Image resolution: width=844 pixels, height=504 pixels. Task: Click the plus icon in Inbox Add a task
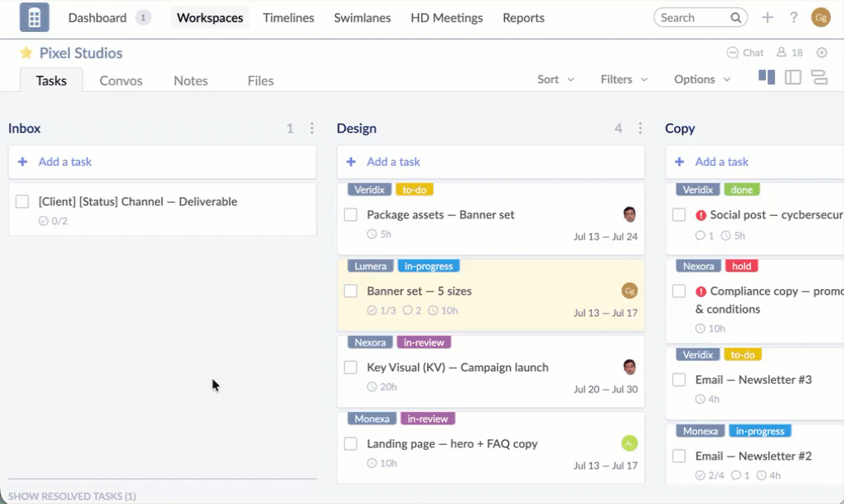point(23,162)
